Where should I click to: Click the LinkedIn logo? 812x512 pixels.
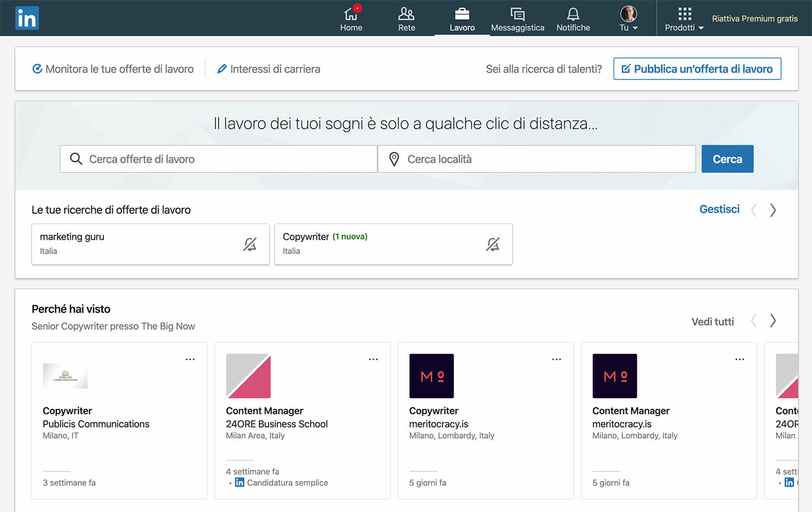click(x=27, y=18)
